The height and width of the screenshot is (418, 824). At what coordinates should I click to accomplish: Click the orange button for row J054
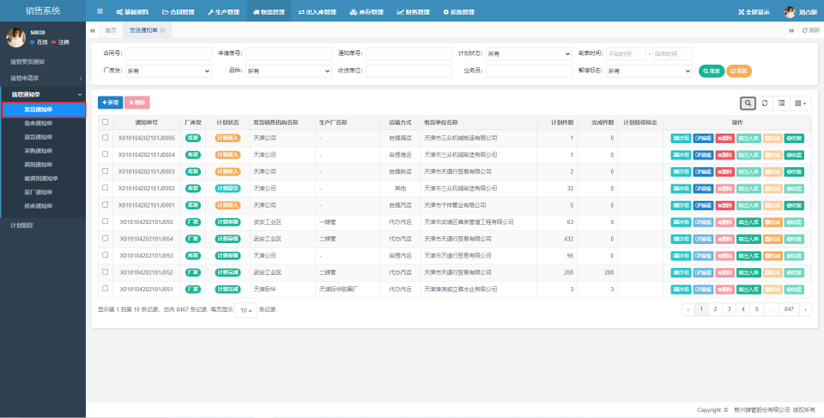coord(772,239)
